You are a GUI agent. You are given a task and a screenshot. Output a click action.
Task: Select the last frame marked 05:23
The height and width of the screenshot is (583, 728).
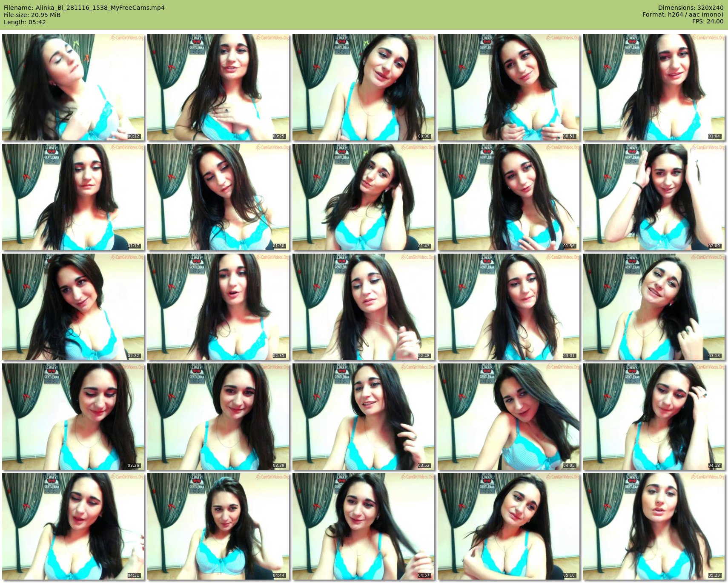tap(654, 526)
